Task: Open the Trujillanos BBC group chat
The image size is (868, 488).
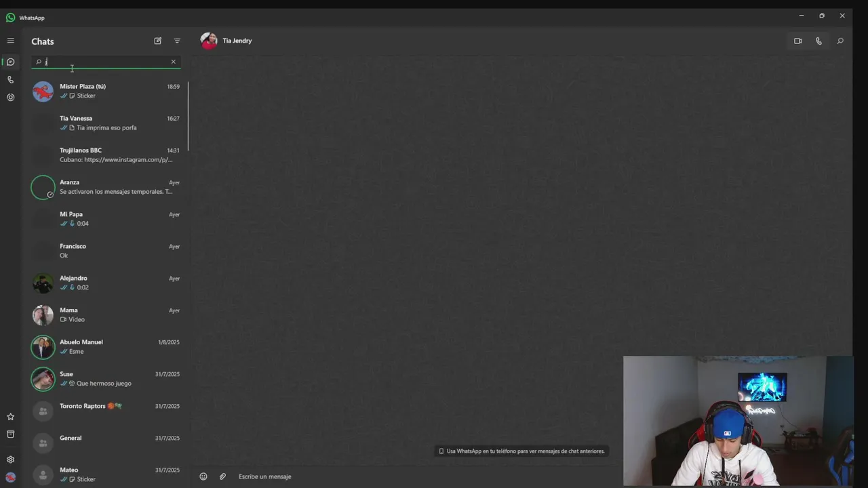Action: tap(106, 155)
